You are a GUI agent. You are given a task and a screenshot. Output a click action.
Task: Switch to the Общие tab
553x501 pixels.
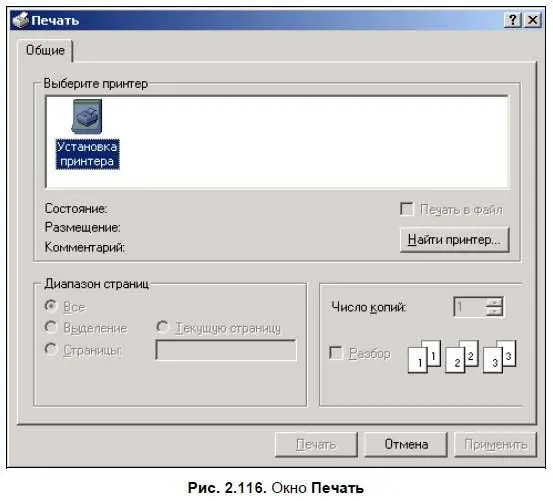click(45, 50)
